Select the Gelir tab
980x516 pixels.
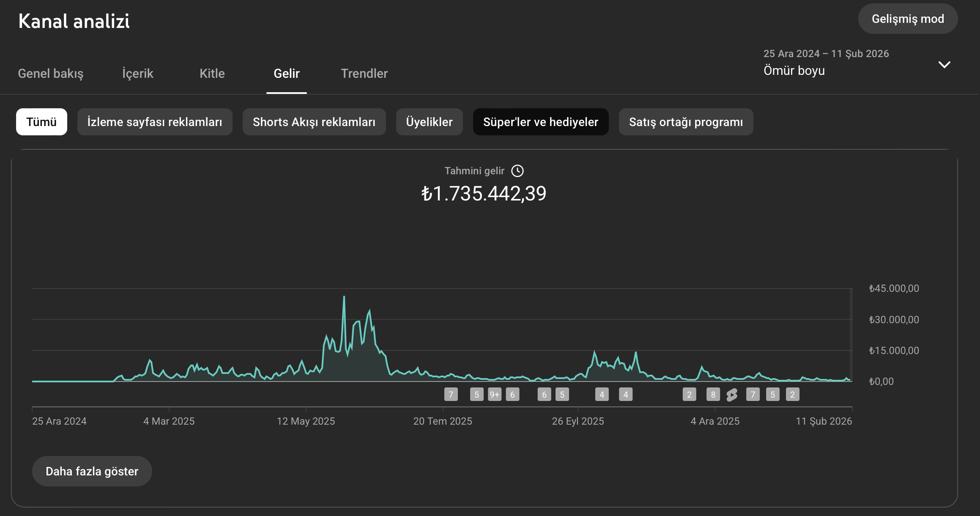[x=287, y=74]
